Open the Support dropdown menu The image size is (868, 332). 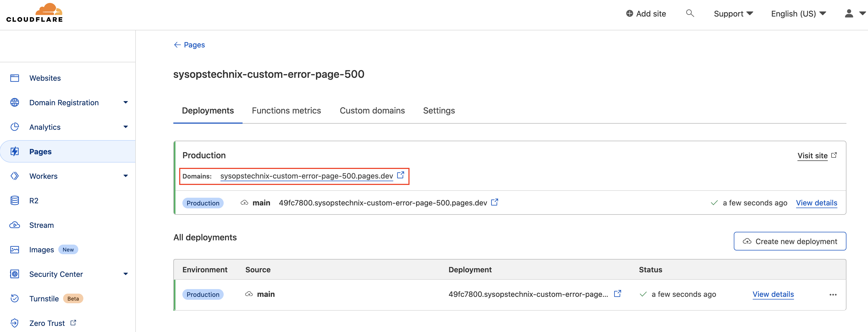tap(733, 14)
